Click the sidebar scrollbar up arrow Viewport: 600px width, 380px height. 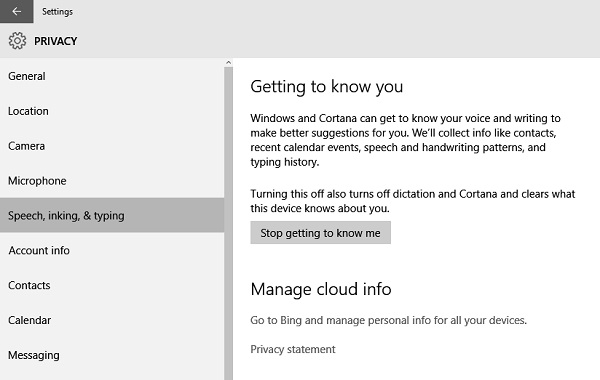[x=228, y=62]
